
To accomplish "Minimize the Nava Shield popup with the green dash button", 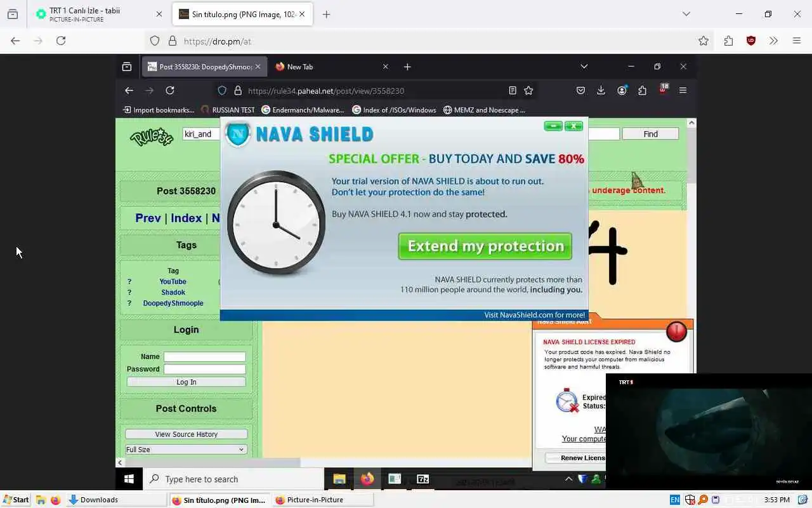I will [553, 126].
